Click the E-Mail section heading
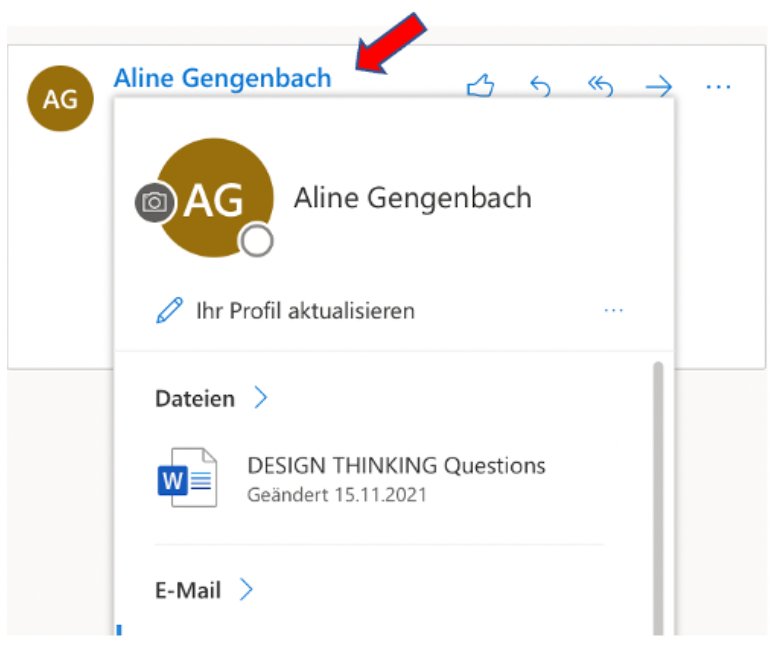 (x=188, y=590)
